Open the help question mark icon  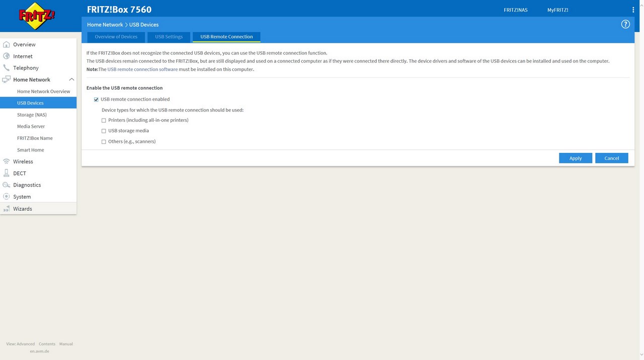pyautogui.click(x=625, y=24)
